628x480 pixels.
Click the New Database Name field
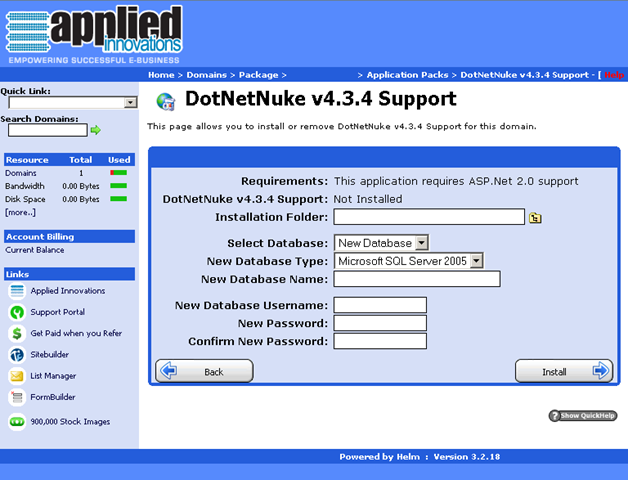click(416, 279)
